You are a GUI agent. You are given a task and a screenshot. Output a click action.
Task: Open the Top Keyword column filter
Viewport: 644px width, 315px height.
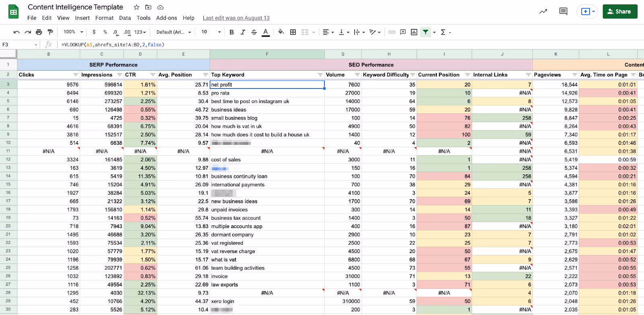click(320, 75)
